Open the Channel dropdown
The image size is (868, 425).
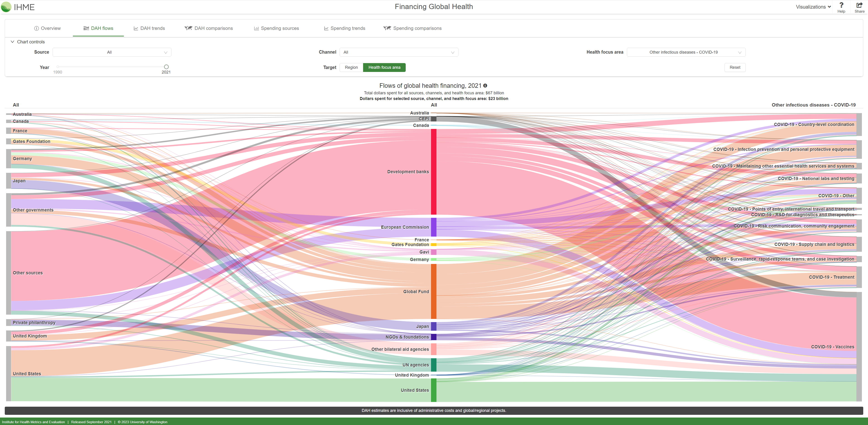click(399, 52)
